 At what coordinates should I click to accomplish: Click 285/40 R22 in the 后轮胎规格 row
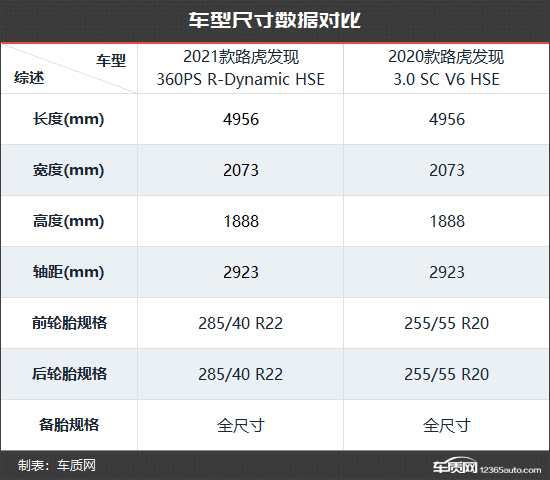(x=241, y=374)
